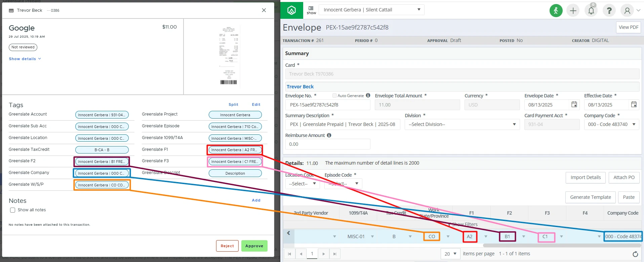Click the Reimburse Amount input field
Screen dimensions: 644x262
point(328,144)
